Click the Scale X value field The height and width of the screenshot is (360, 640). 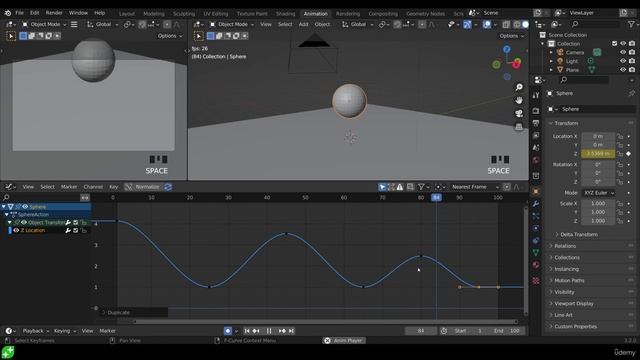pyautogui.click(x=598, y=203)
